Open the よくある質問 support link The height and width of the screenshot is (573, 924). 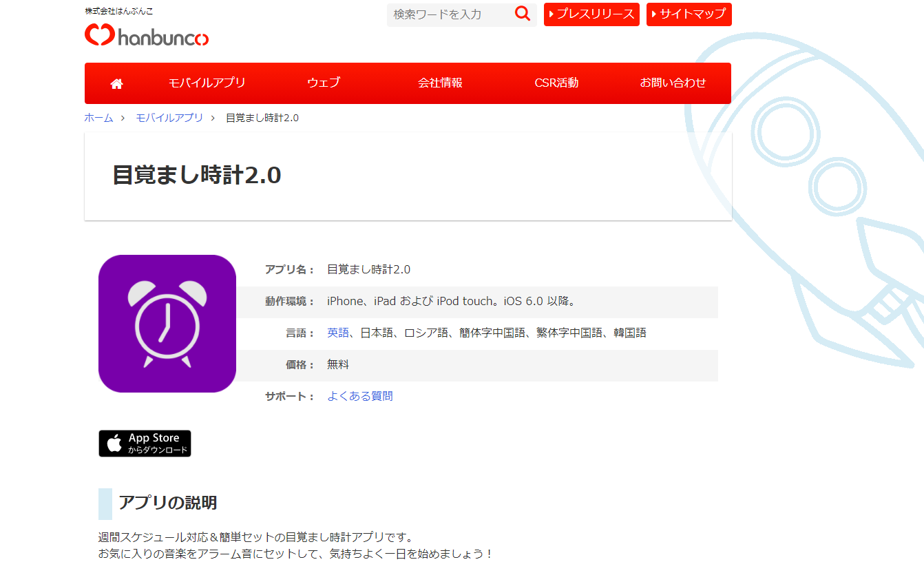pyautogui.click(x=360, y=396)
